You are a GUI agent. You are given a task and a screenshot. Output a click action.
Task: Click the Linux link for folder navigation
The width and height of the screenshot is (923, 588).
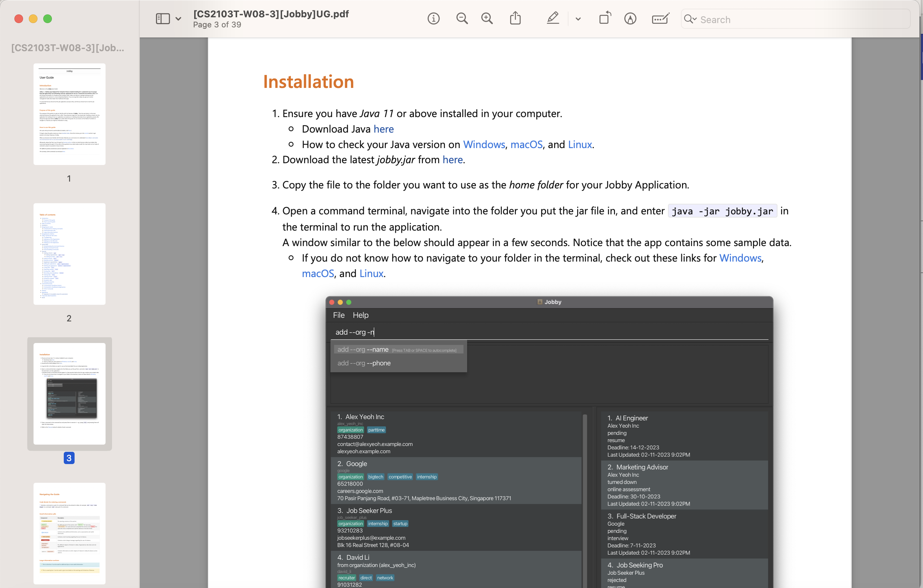pos(371,273)
